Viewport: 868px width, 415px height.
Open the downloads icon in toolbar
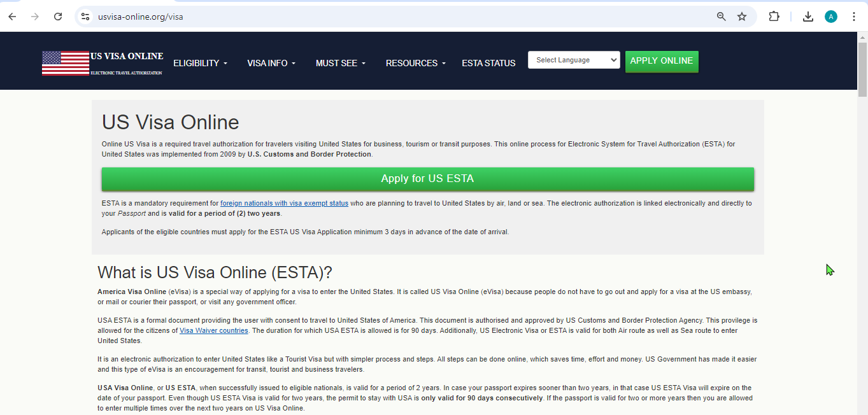click(808, 17)
